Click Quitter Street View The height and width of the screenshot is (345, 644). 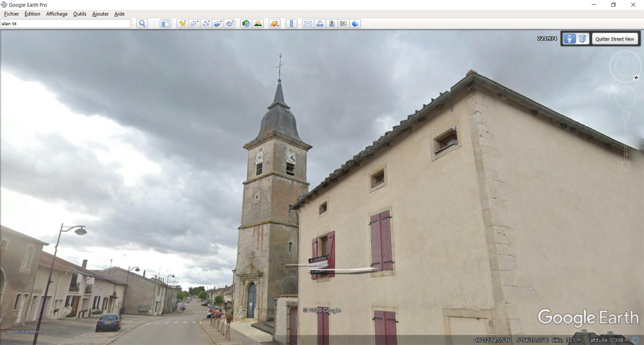(615, 39)
